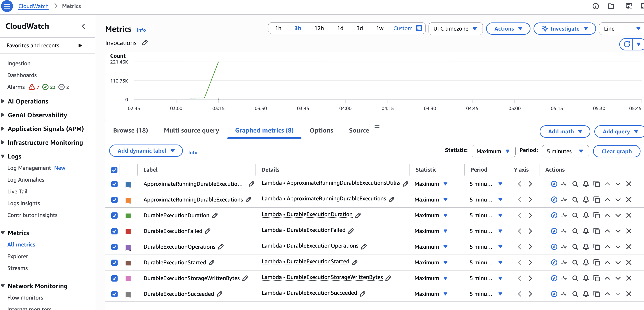
Task: Select the 12h time range
Action: tap(319, 28)
